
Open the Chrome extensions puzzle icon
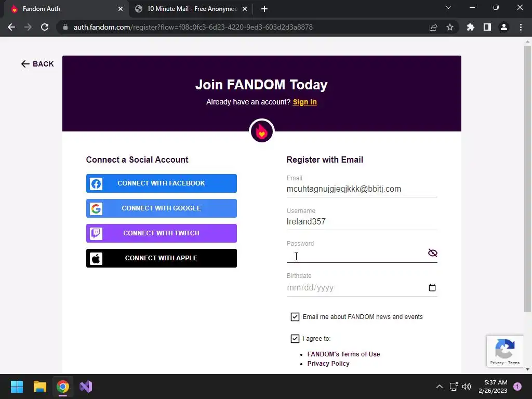tap(470, 27)
